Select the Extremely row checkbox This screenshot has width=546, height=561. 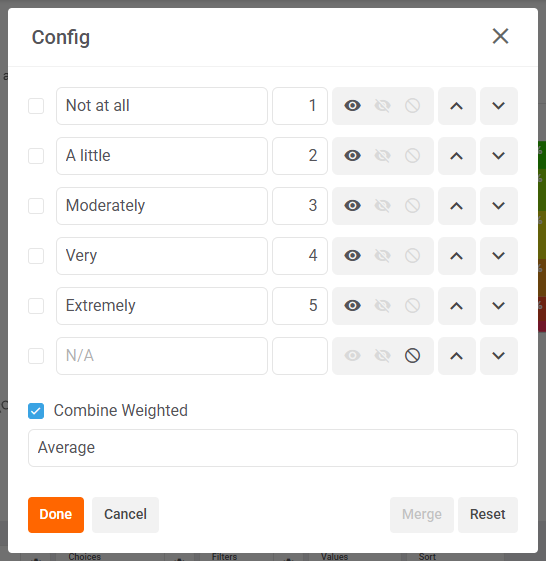tap(36, 306)
